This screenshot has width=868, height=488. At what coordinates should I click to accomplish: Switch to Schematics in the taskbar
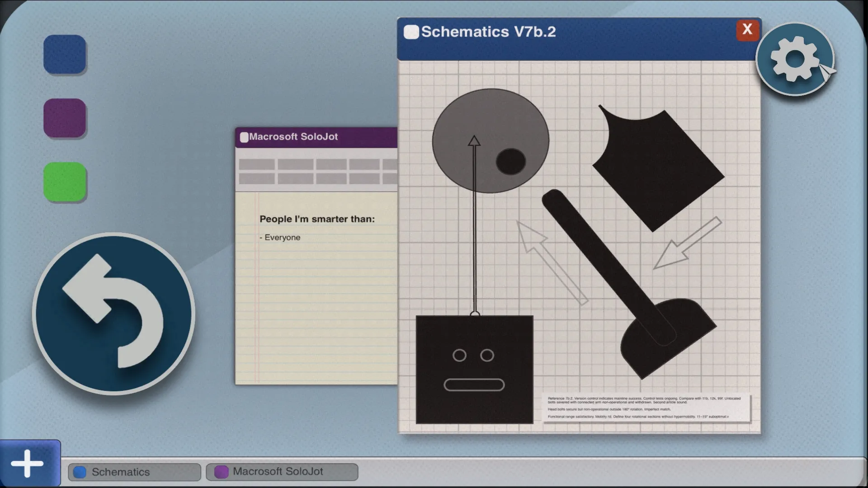(x=134, y=472)
